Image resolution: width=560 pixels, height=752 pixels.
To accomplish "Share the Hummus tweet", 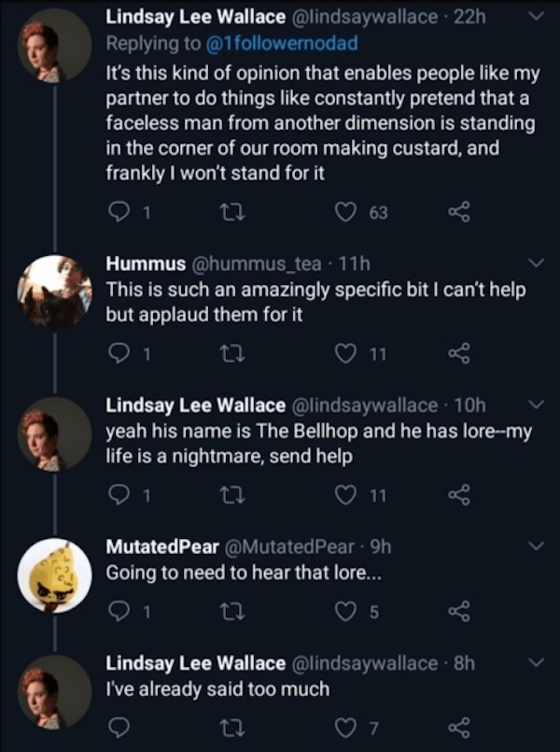I will (458, 353).
